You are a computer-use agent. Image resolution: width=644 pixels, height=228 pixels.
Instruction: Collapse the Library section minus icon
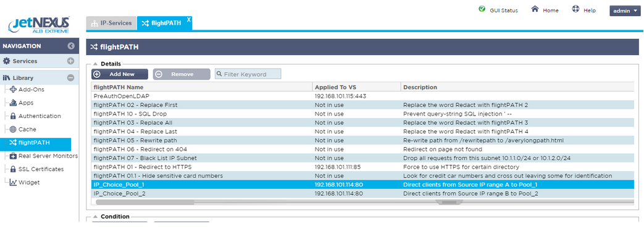click(70, 78)
